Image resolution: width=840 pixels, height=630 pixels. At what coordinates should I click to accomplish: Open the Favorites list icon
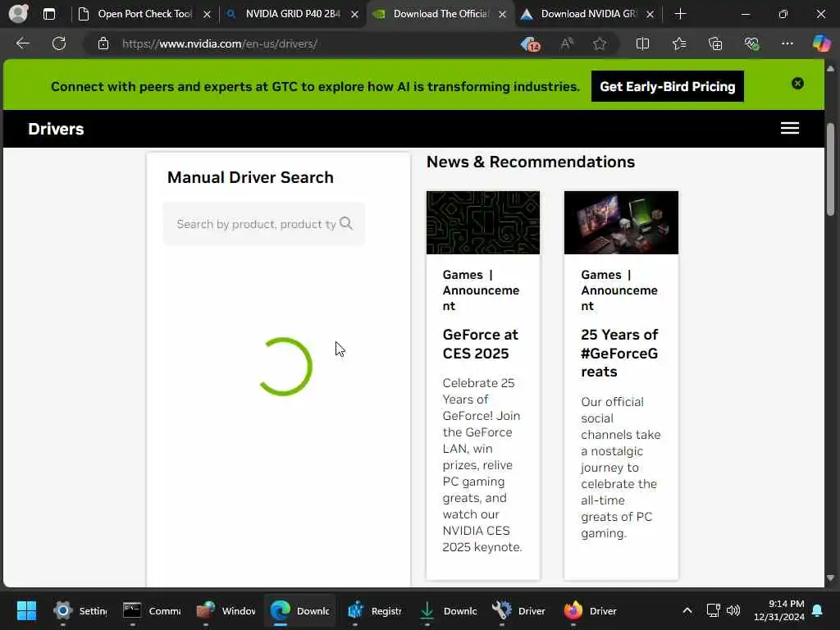pyautogui.click(x=678, y=43)
